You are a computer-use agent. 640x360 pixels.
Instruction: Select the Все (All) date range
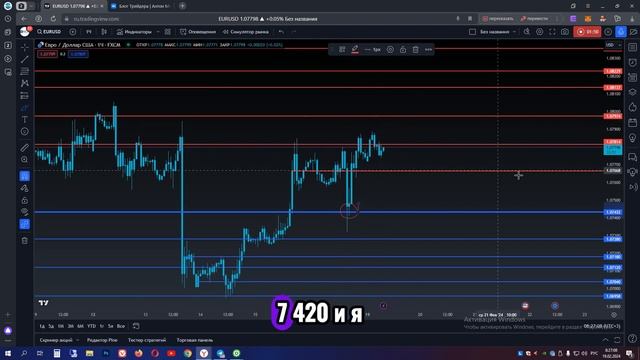coord(121,326)
